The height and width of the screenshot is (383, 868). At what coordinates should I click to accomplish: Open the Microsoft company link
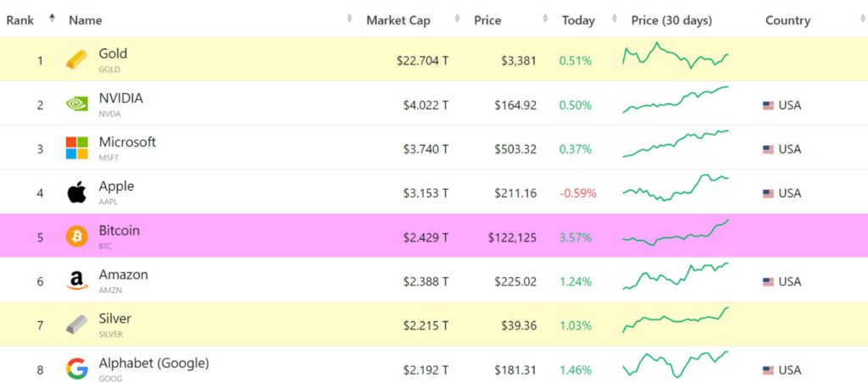127,142
